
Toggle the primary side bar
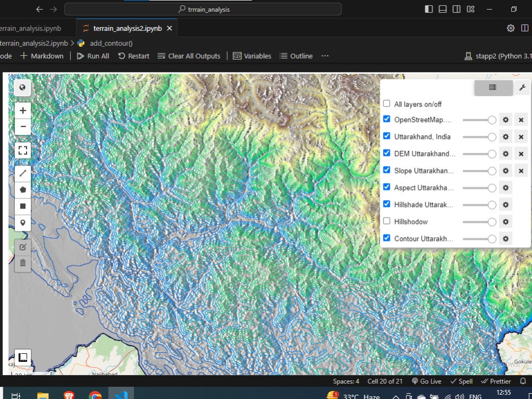click(429, 9)
